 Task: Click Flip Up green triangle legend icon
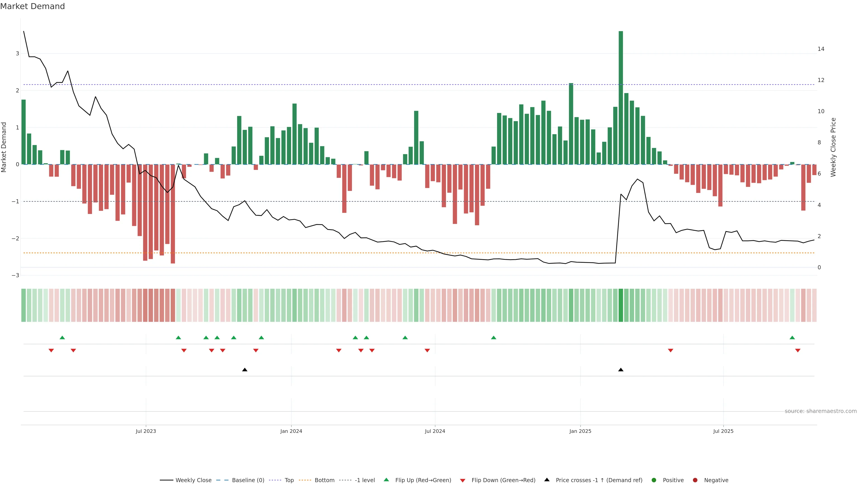point(386,480)
